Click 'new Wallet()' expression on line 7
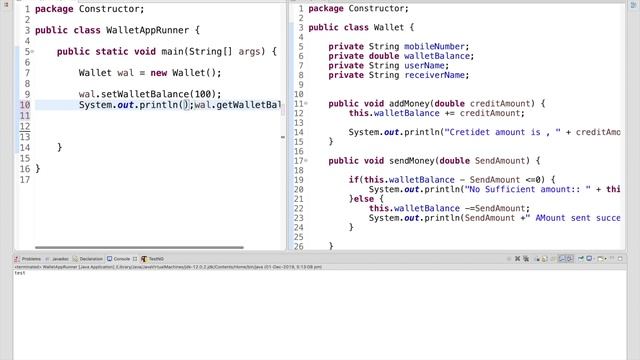 tap(183, 73)
